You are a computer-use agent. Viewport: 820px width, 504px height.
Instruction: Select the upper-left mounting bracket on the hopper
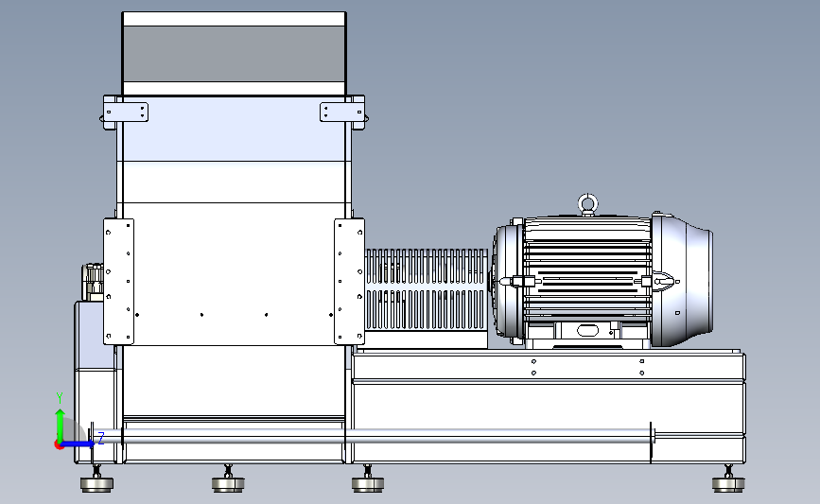[x=126, y=113]
